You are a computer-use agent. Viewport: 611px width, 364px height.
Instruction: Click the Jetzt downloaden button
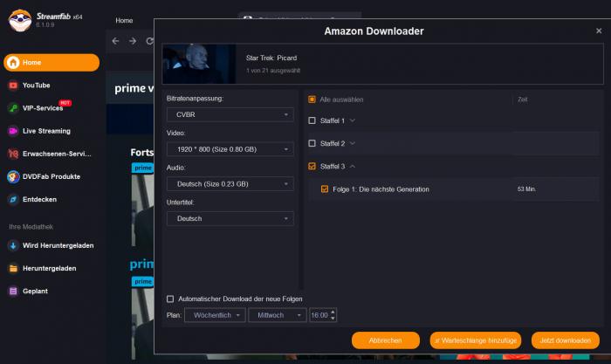pyautogui.click(x=566, y=340)
